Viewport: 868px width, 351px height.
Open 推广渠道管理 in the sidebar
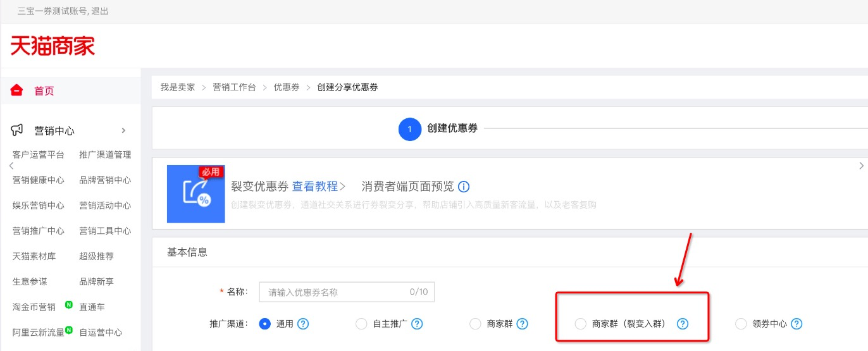[105, 155]
